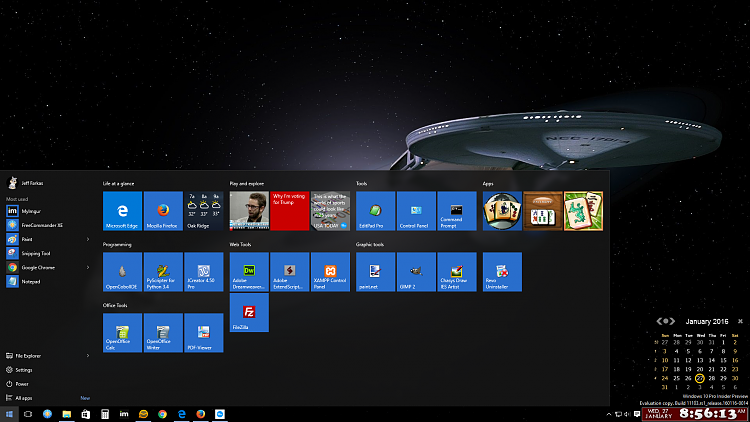Viewport: 750px width, 422px height.
Task: Launch the GIMP 2 tile
Action: [416, 272]
